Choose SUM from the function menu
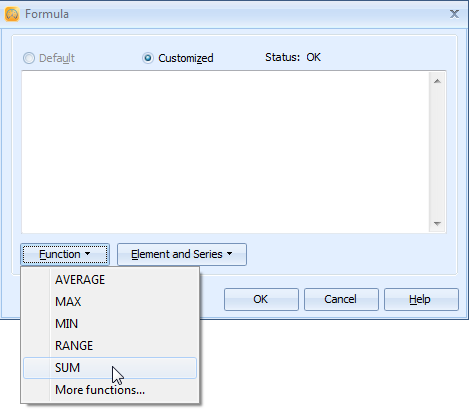Viewport: 469px width, 411px height. point(110,368)
